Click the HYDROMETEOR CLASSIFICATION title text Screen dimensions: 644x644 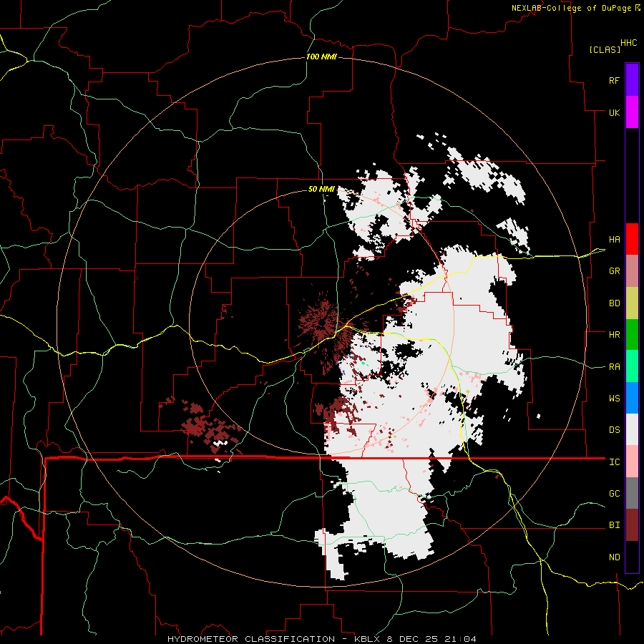[x=251, y=639]
